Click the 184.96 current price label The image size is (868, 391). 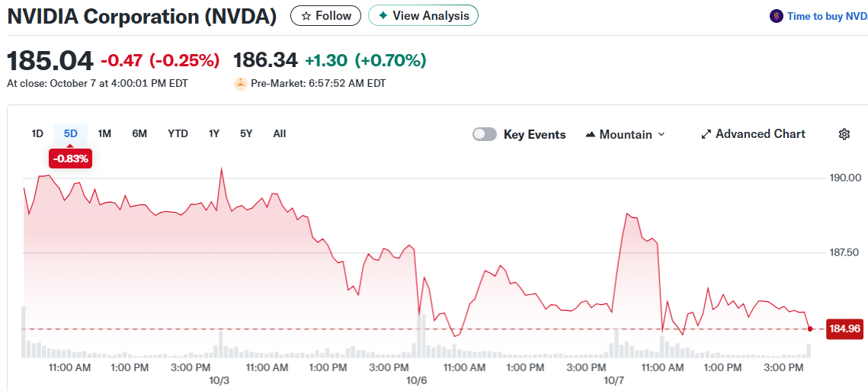(844, 329)
